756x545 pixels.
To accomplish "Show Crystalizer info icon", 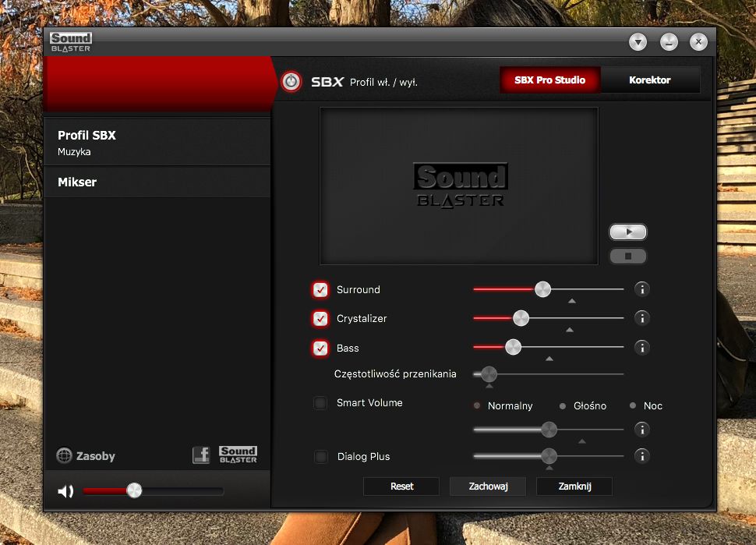I will 641,318.
